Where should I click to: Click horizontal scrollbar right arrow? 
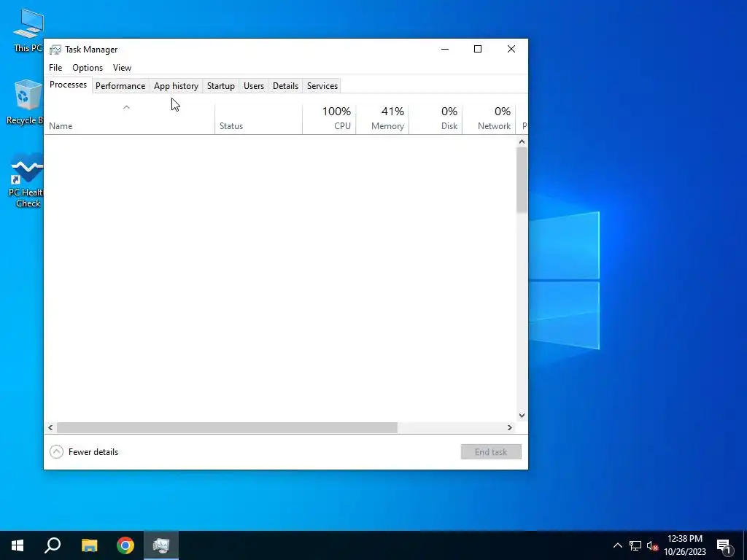click(x=510, y=427)
